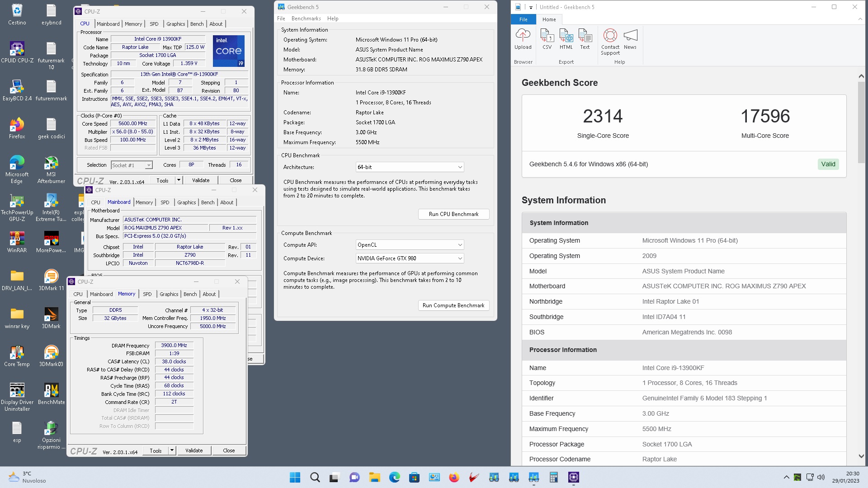The height and width of the screenshot is (488, 868).
Task: Click Run CPU Benchmark button
Action: [453, 214]
